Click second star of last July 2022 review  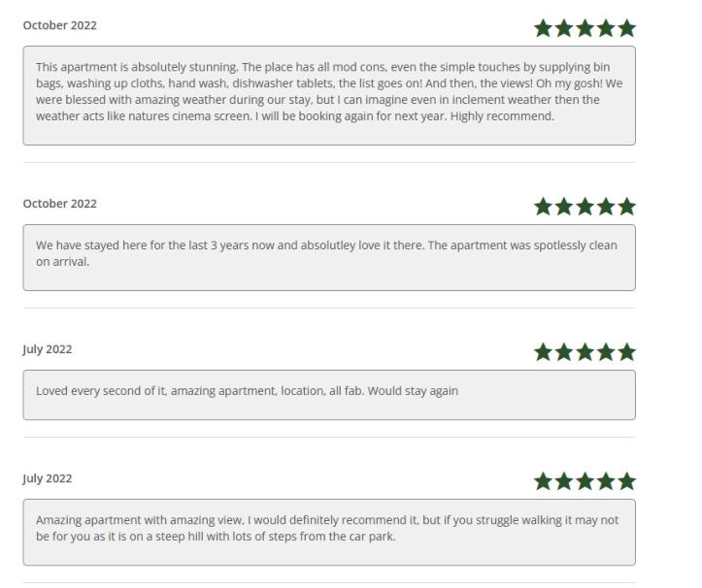pos(564,481)
